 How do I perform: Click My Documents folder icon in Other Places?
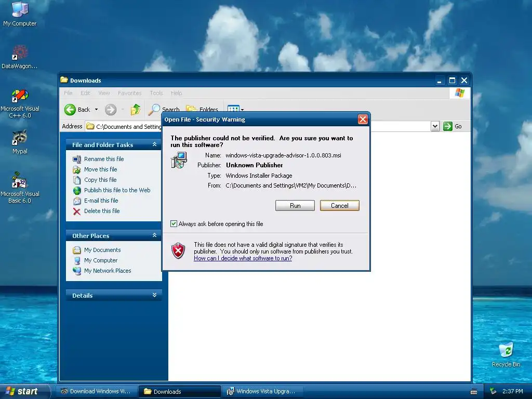(x=77, y=250)
